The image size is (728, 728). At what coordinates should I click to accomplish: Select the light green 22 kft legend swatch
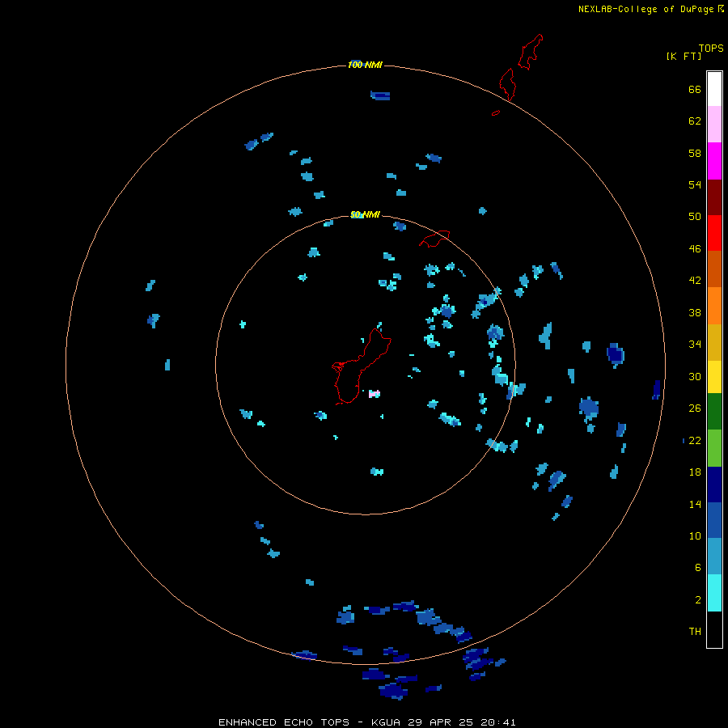[714, 448]
